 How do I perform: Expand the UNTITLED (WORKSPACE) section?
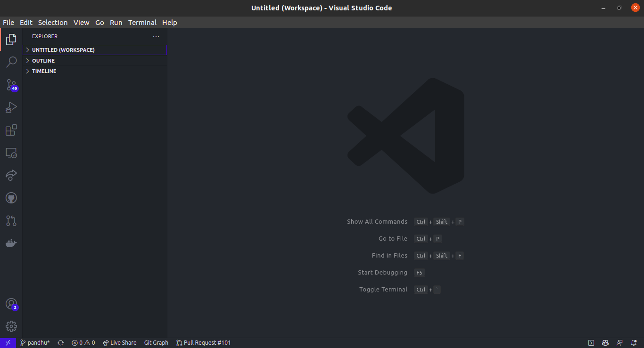(95, 50)
